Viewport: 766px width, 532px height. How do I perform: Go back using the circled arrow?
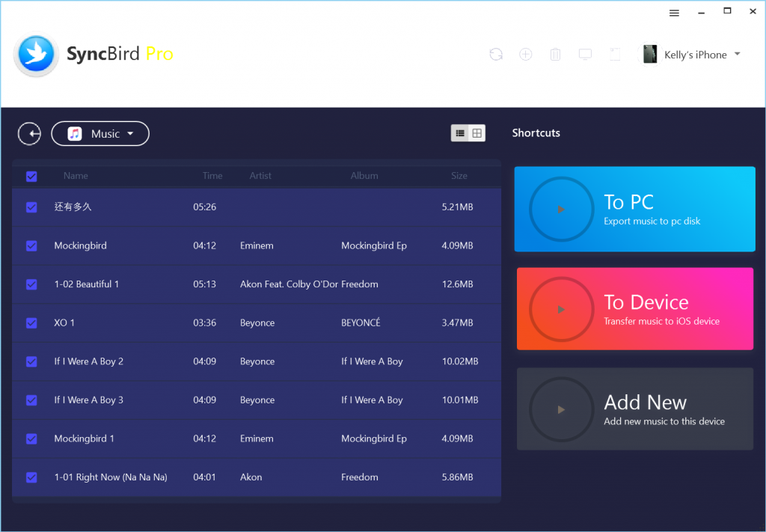click(x=29, y=133)
